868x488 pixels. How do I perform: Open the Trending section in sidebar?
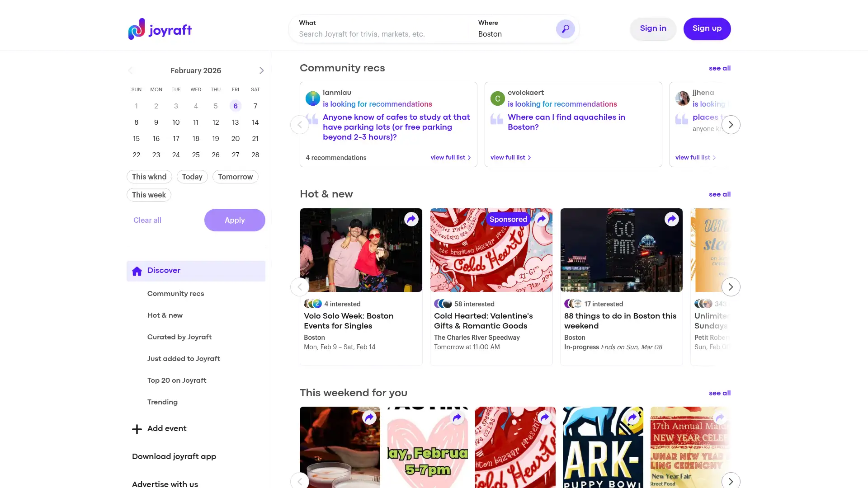tap(162, 402)
